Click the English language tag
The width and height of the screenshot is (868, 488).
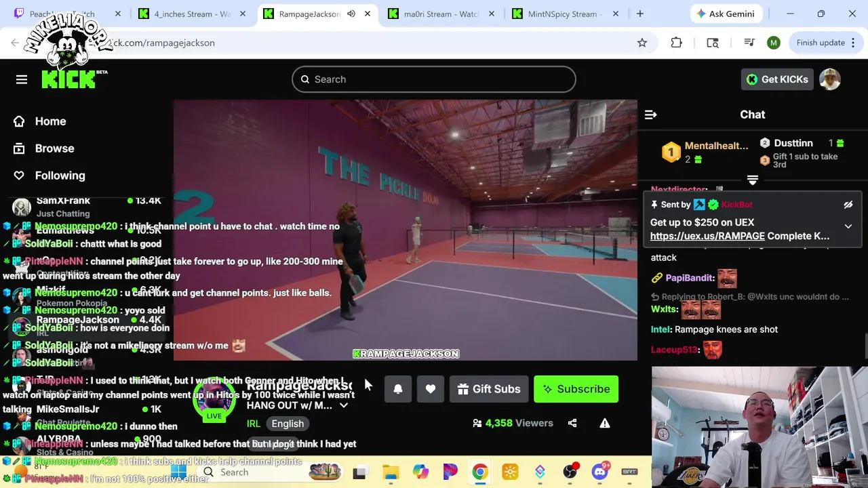point(288,424)
